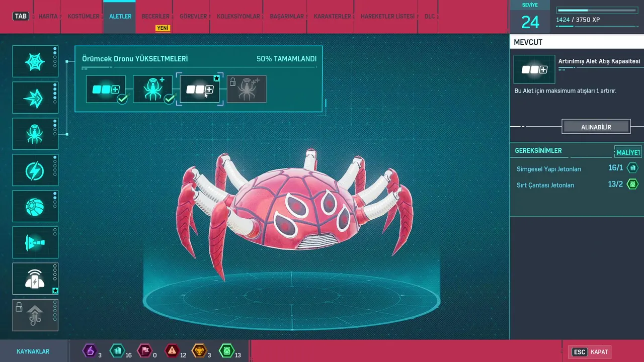The height and width of the screenshot is (362, 644).
Task: Click the KAYNAKLAR label
Action: click(33, 351)
